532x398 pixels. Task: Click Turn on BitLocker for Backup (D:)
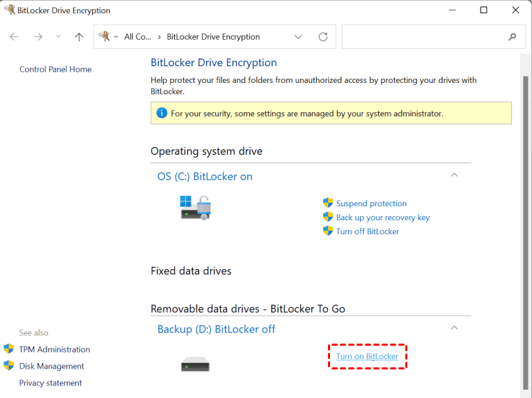[x=367, y=356]
